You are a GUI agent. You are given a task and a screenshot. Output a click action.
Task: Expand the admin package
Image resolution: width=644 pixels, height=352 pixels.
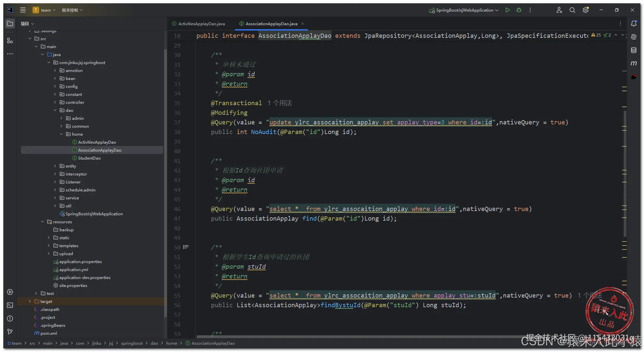tap(61, 118)
